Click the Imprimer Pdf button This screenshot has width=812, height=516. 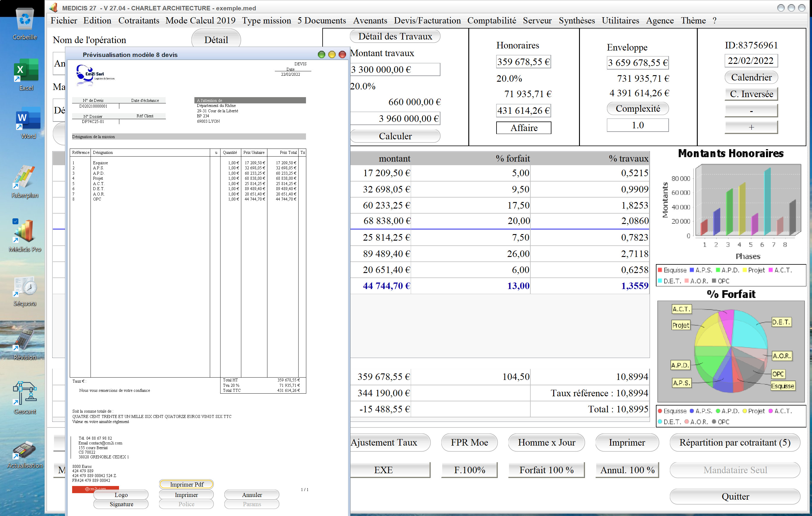tap(186, 484)
